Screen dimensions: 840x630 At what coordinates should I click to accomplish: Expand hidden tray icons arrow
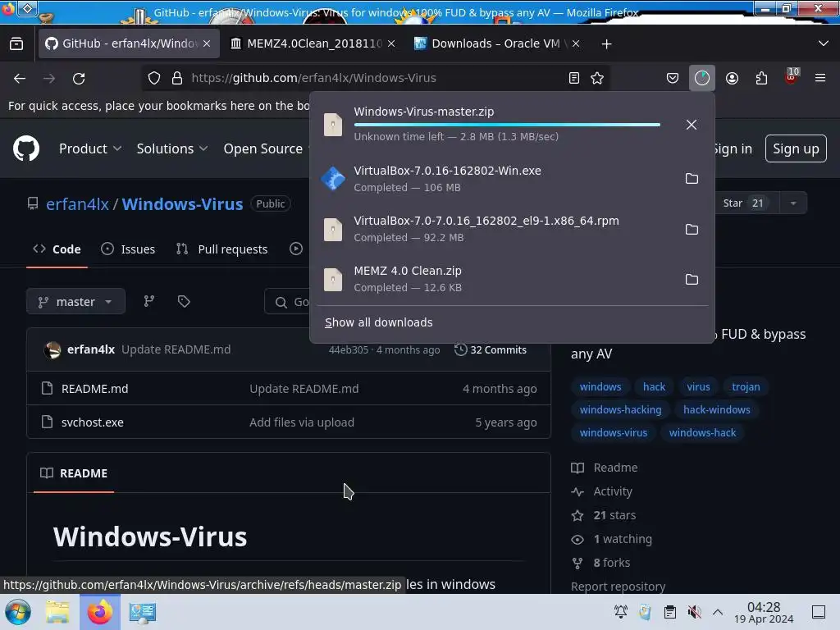pos(718,612)
